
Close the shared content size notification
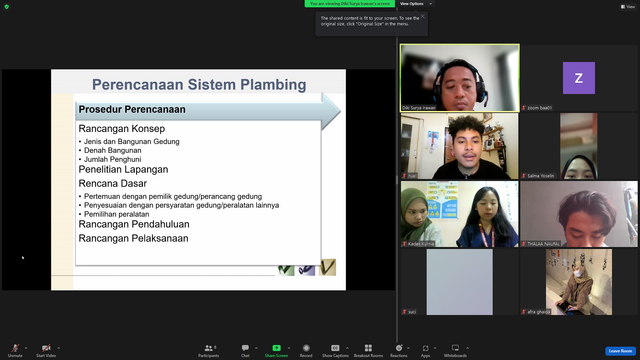pyautogui.click(x=422, y=16)
